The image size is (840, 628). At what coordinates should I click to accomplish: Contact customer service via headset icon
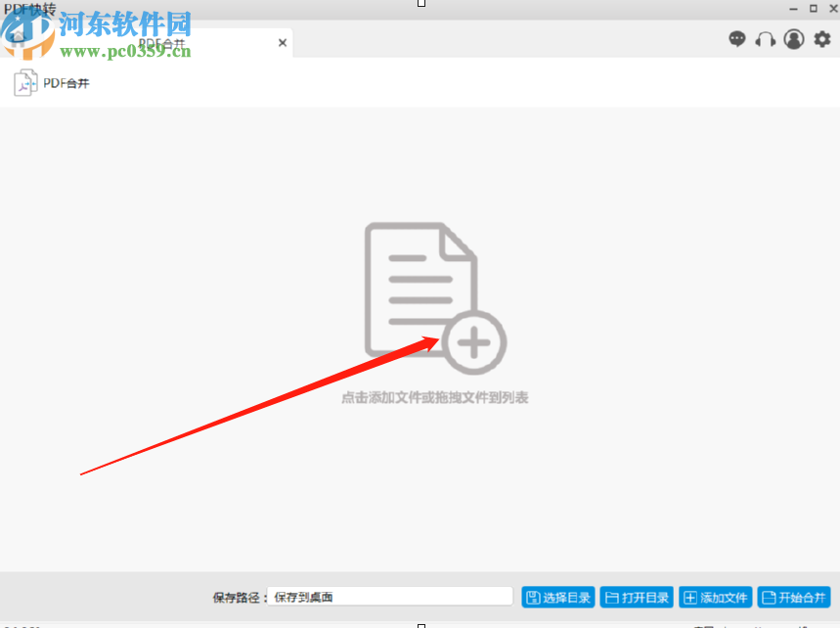pos(765,39)
